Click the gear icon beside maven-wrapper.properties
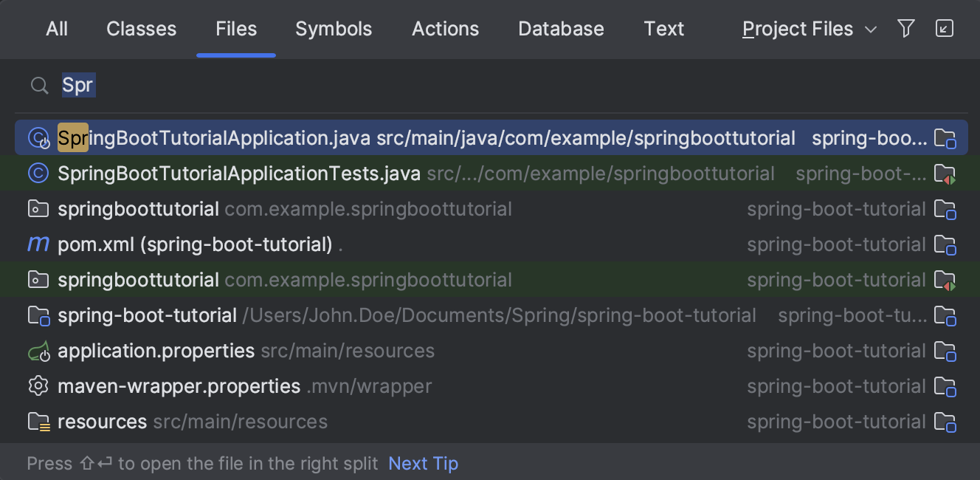The height and width of the screenshot is (480, 980). pyautogui.click(x=38, y=385)
